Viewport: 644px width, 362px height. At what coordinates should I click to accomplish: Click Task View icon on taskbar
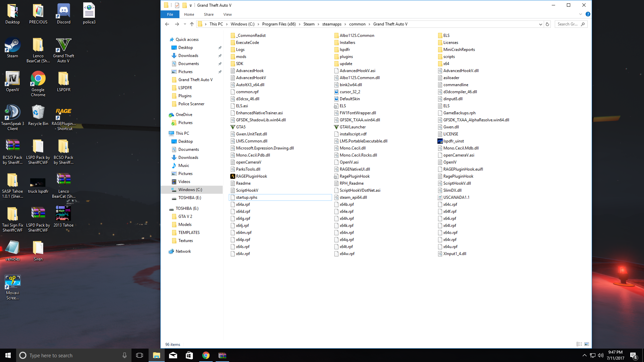140,355
